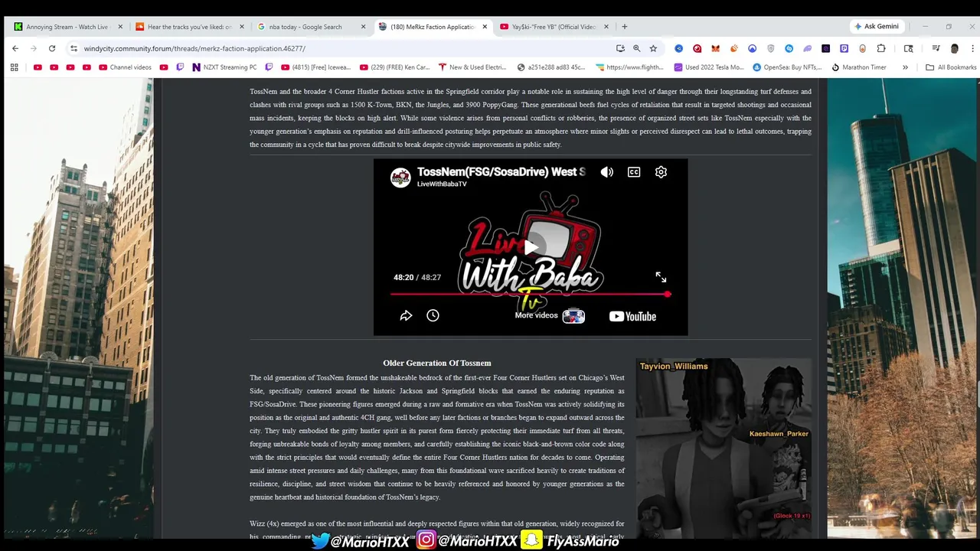Screen dimensions: 980x551
Task: Click the gray shield extension icon
Action: tap(770, 48)
